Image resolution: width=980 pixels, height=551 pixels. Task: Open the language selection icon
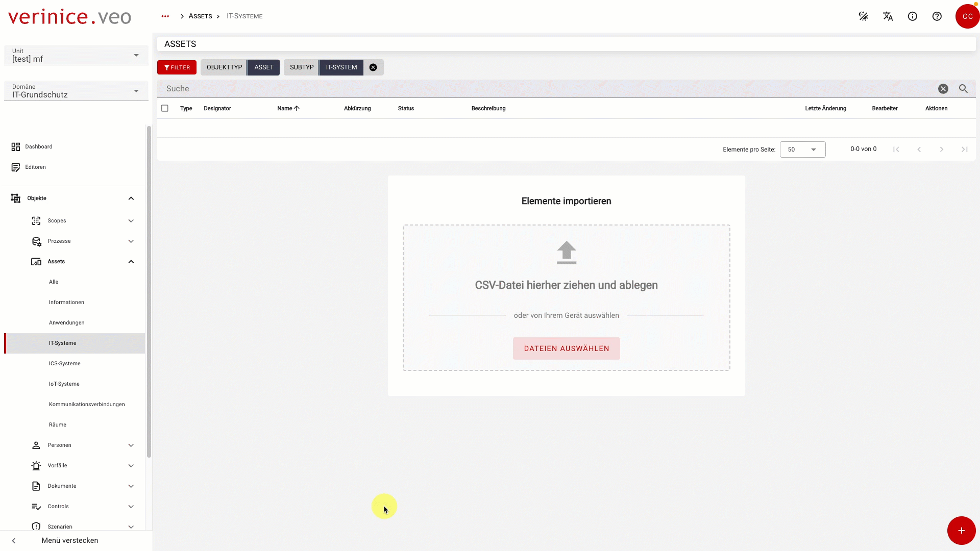888,16
